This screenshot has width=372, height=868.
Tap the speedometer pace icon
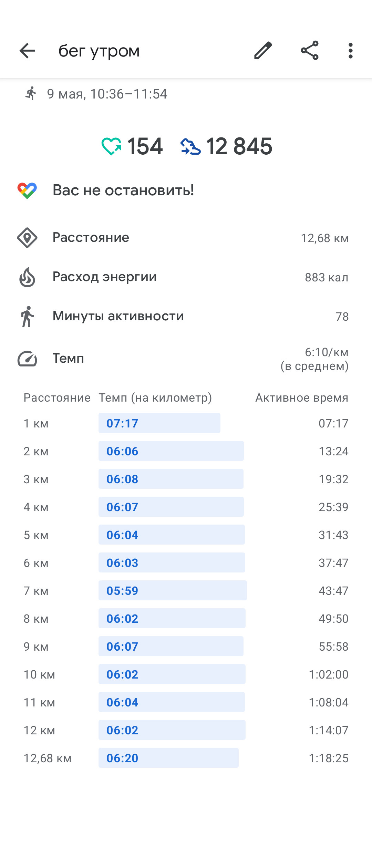[27, 359]
